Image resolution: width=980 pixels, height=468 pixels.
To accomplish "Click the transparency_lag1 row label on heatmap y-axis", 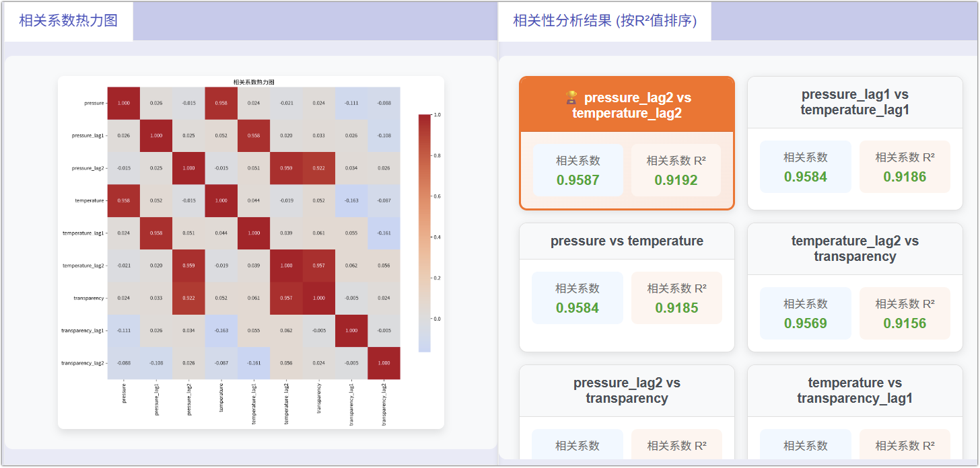I will click(x=83, y=331).
